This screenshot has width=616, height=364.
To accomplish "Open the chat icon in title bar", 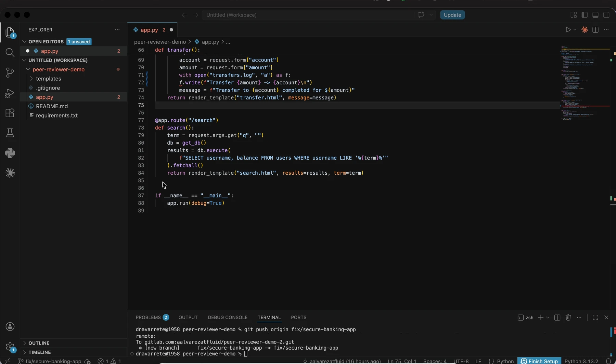I will [421, 15].
